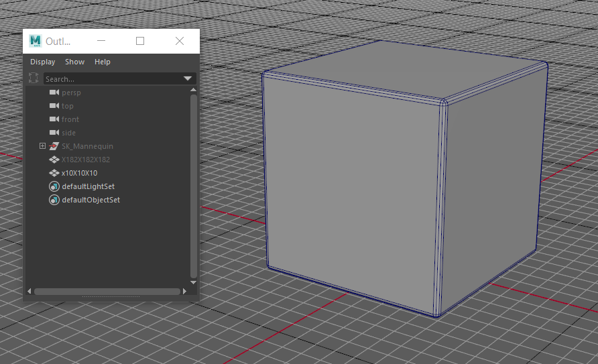
Task: Click the Outliner vertical scrollbar track
Action: point(193,186)
